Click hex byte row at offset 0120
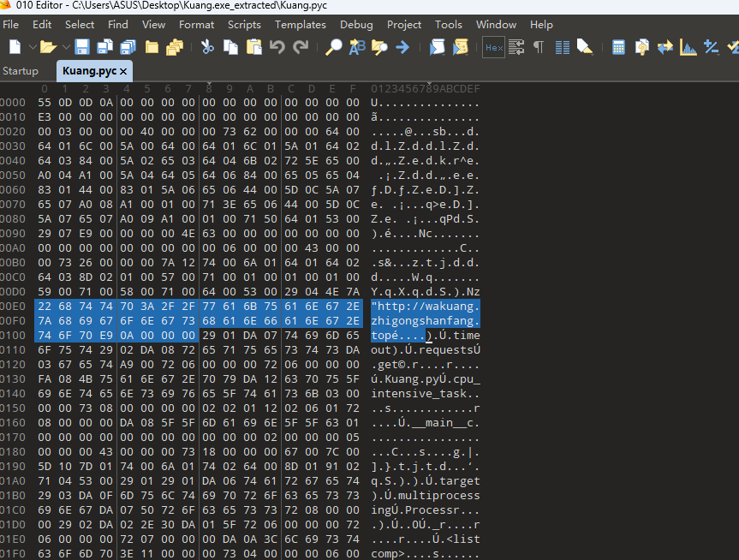The width and height of the screenshot is (739, 560). [197, 351]
